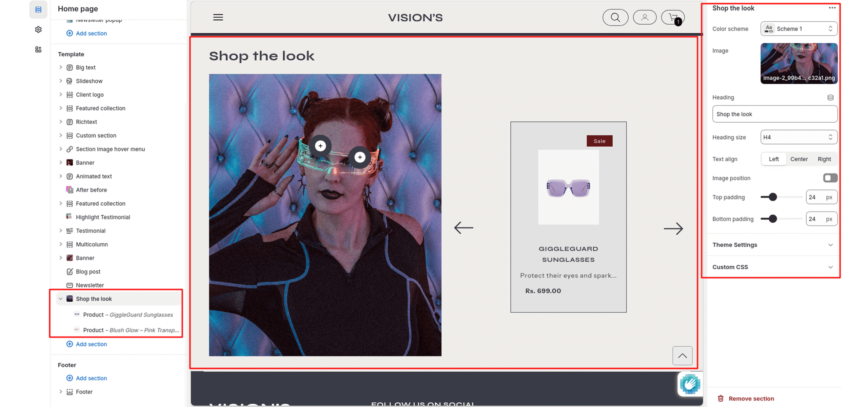This screenshot has width=868, height=407.
Task: Expand the Big text section
Action: pyautogui.click(x=60, y=67)
